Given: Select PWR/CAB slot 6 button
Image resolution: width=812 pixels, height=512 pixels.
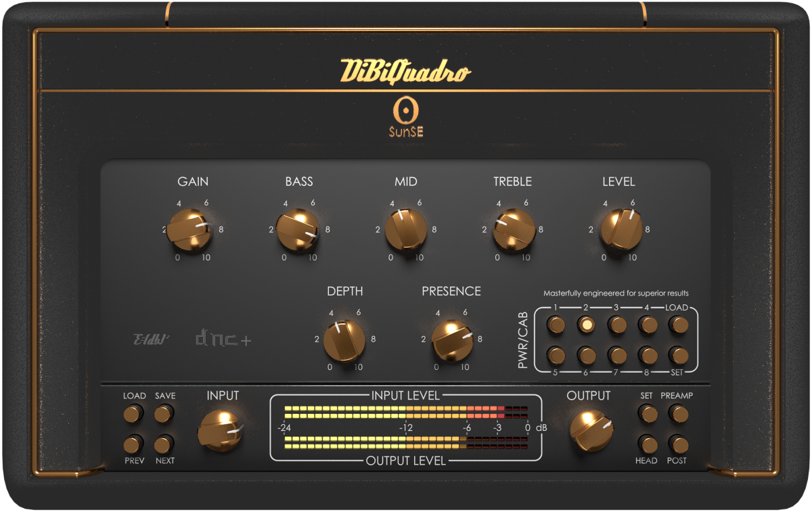Looking at the screenshot, I should [x=586, y=355].
